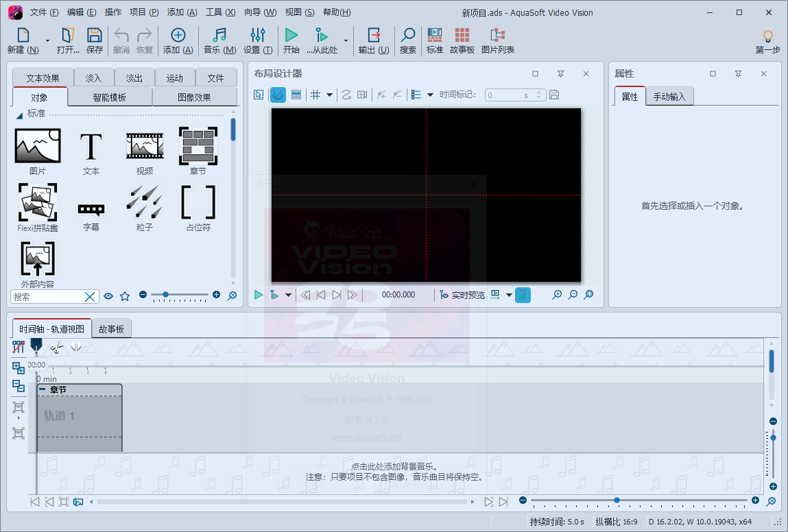Click the toolbox 搜索 input field
The height and width of the screenshot is (532, 788).
pyautogui.click(x=48, y=297)
